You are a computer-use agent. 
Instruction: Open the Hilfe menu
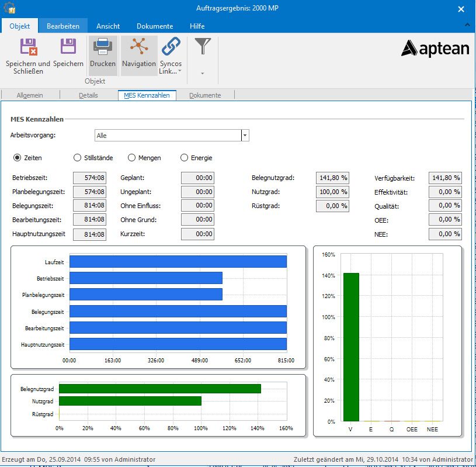pos(197,26)
